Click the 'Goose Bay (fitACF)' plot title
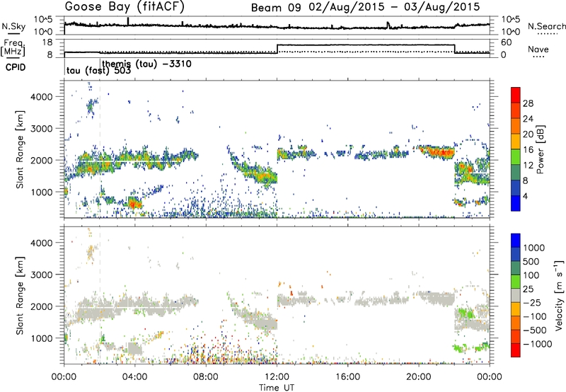This screenshot has width=566, height=392. pos(125,6)
